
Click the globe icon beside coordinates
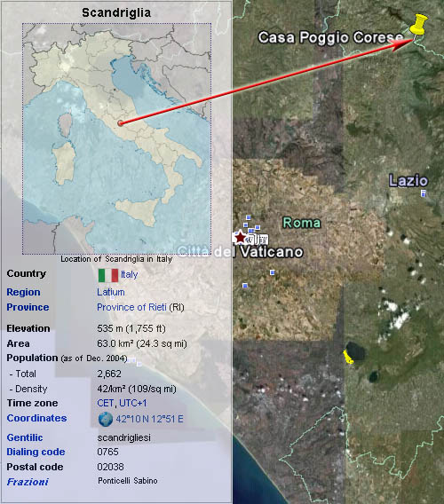click(106, 419)
